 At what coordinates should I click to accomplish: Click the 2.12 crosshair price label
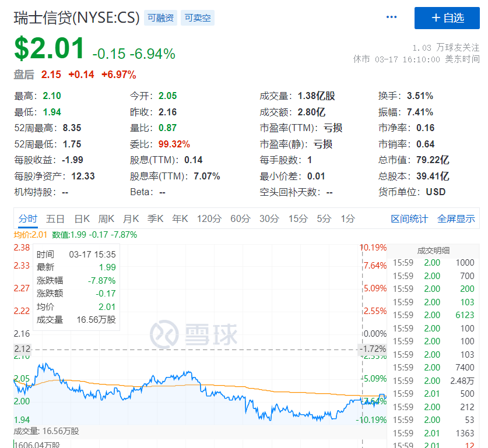[x=22, y=349]
